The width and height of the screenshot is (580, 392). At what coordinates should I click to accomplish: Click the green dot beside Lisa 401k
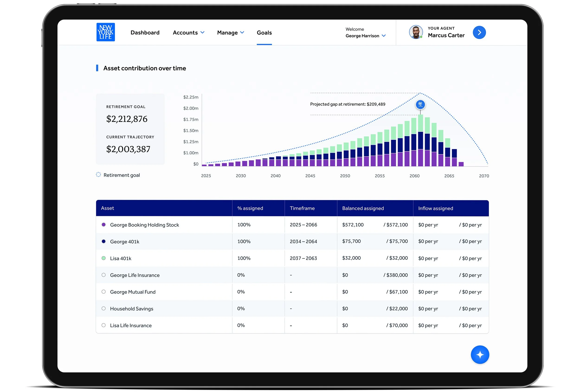(x=103, y=258)
